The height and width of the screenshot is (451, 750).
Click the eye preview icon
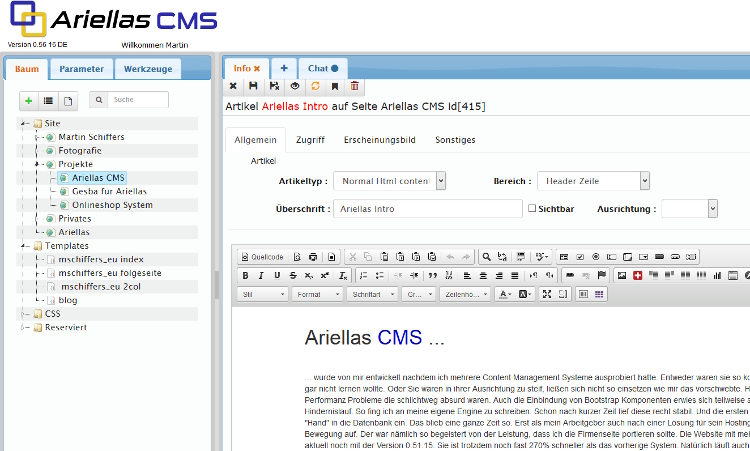pyautogui.click(x=295, y=86)
